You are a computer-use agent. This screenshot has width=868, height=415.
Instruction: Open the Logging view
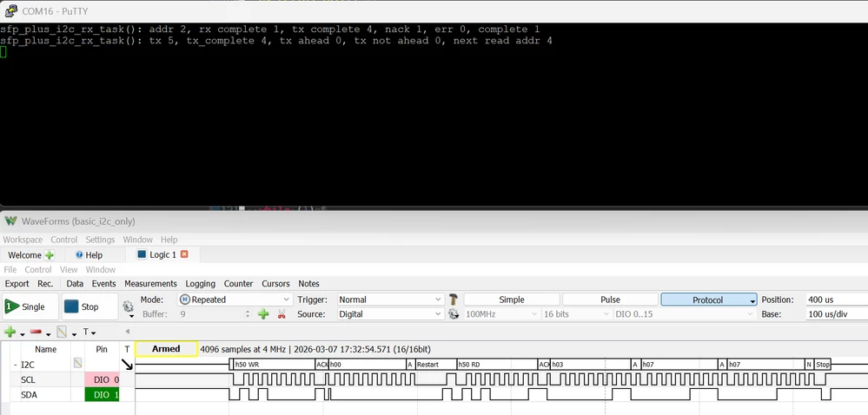click(x=201, y=283)
